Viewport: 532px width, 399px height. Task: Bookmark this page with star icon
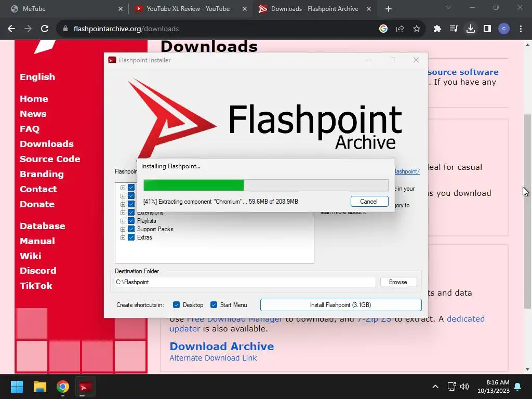point(417,29)
